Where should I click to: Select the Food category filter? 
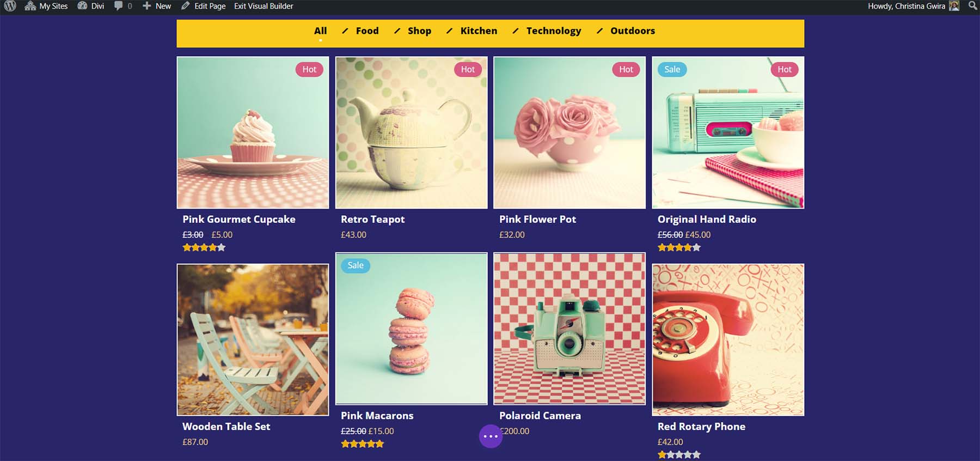[x=367, y=31]
